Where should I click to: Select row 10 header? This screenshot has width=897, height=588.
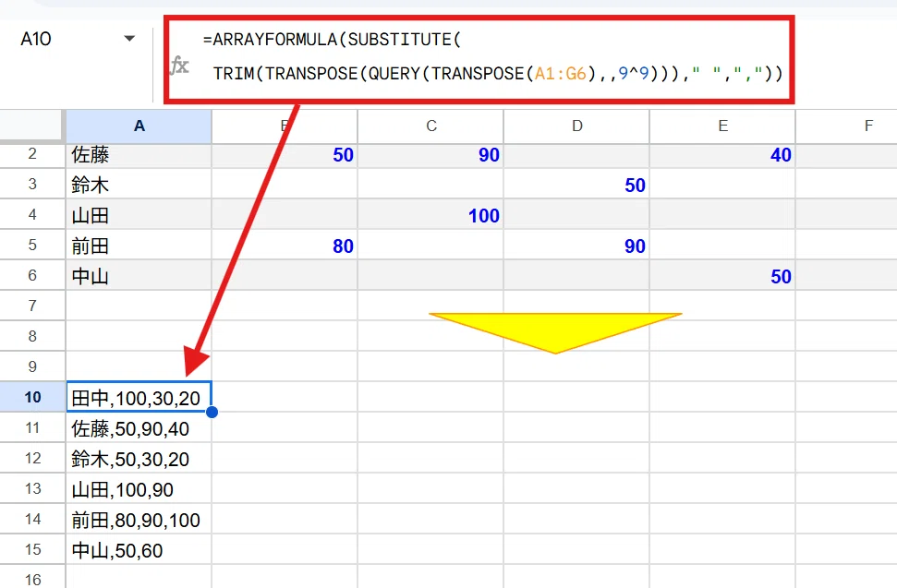[x=32, y=397]
